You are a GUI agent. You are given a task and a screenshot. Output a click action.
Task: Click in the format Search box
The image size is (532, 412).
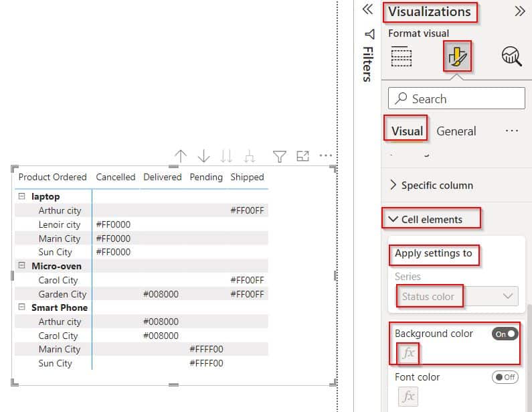coord(456,98)
